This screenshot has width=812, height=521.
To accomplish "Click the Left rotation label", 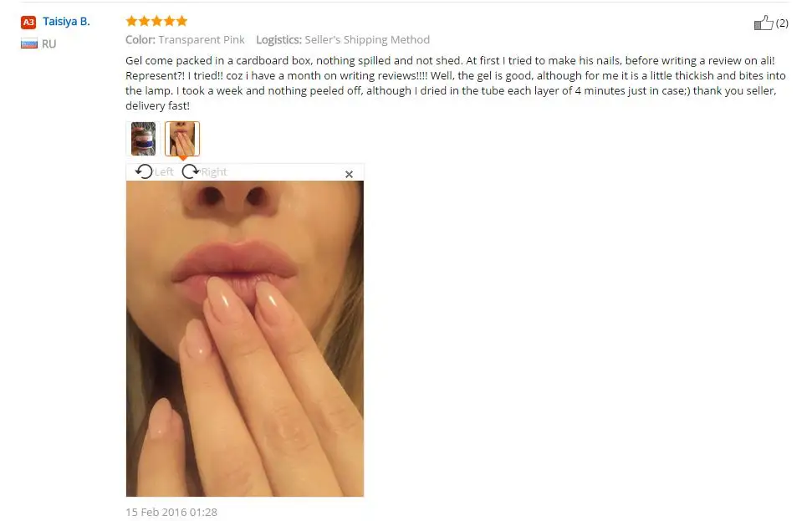I will [164, 172].
